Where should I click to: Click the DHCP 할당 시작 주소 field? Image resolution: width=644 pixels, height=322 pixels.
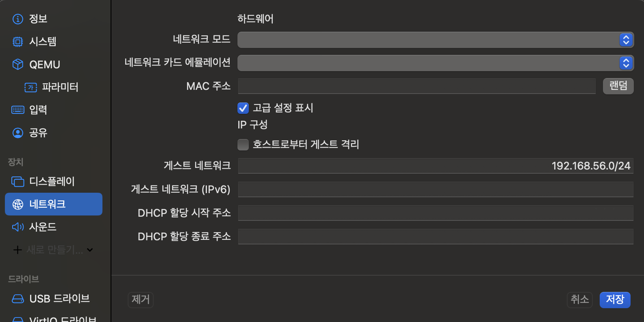(435, 213)
